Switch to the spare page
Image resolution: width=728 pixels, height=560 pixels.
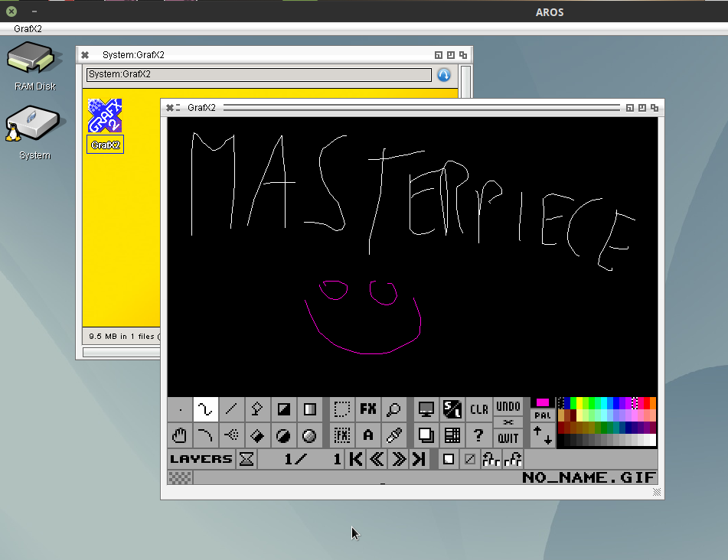point(426,435)
